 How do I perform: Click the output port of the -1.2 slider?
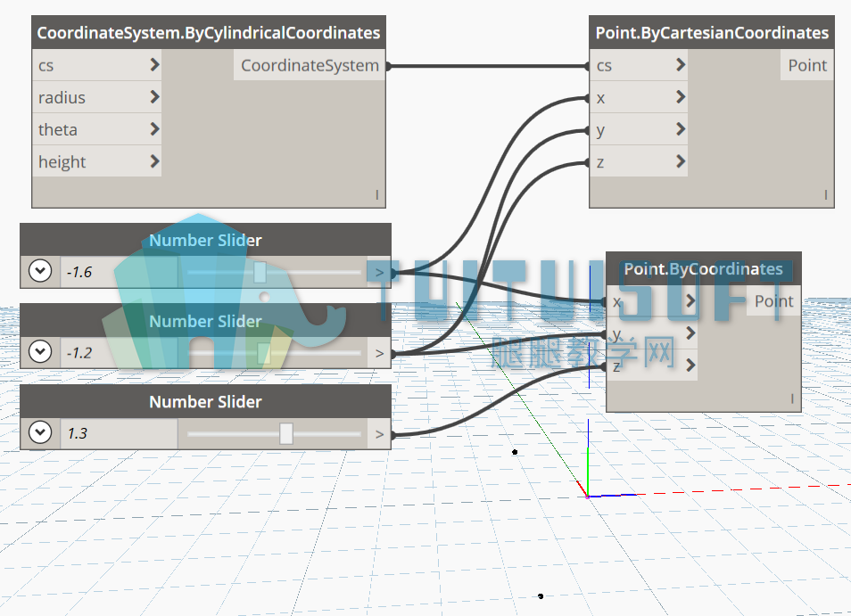tap(379, 353)
